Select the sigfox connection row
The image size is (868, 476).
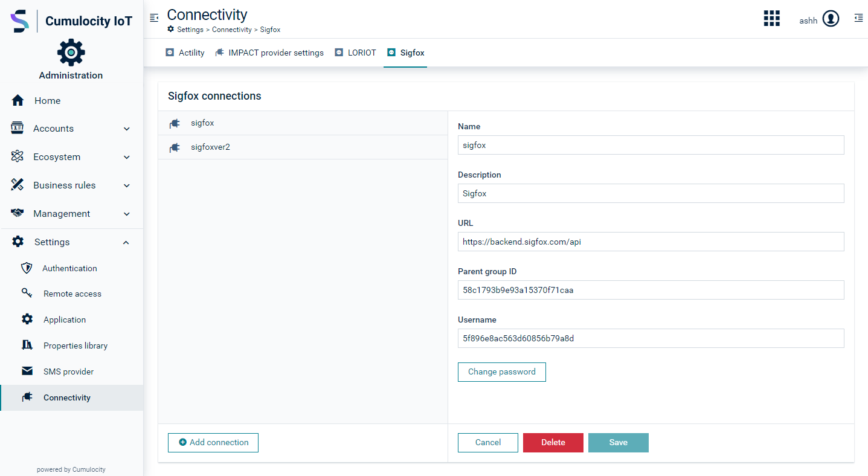click(303, 123)
